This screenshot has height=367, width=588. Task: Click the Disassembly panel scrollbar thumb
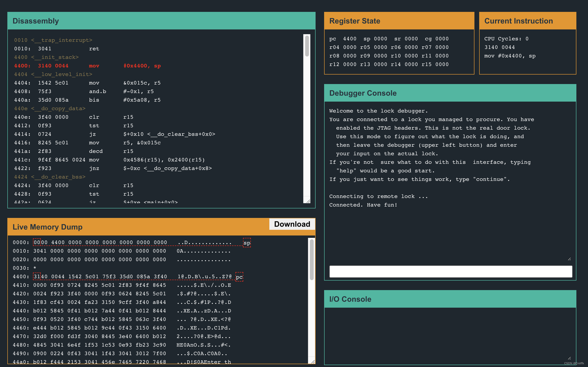(307, 46)
